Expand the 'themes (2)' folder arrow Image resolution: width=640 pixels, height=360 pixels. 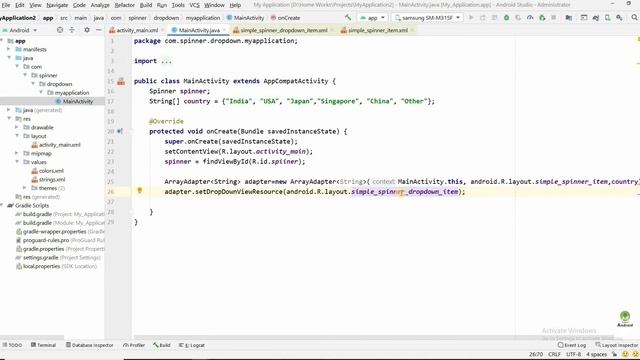click(24, 188)
